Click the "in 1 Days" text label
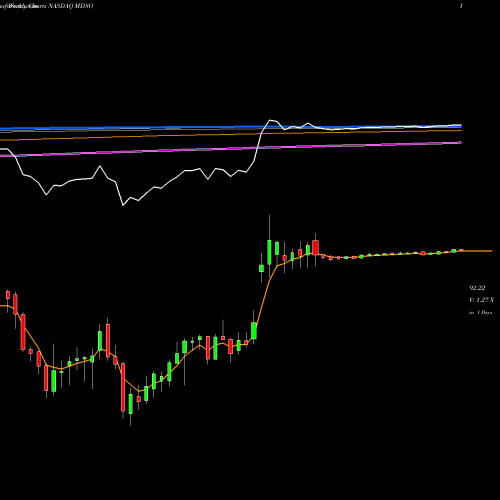This screenshot has width=500, height=500. pyautogui.click(x=481, y=313)
